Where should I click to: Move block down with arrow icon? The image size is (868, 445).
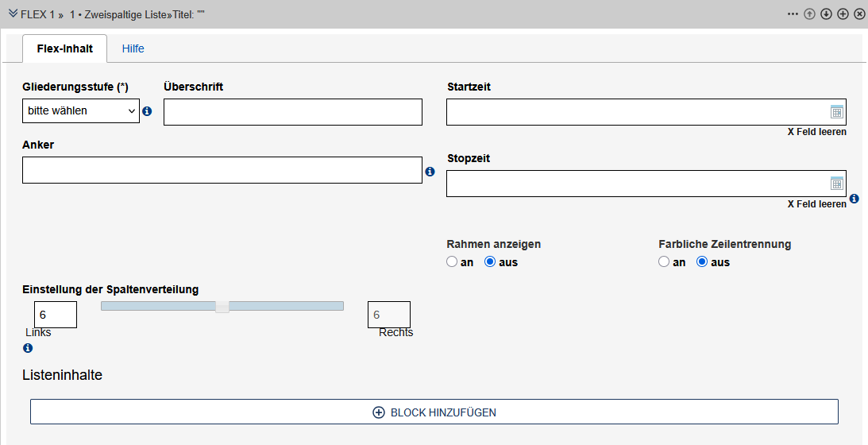[x=826, y=14]
